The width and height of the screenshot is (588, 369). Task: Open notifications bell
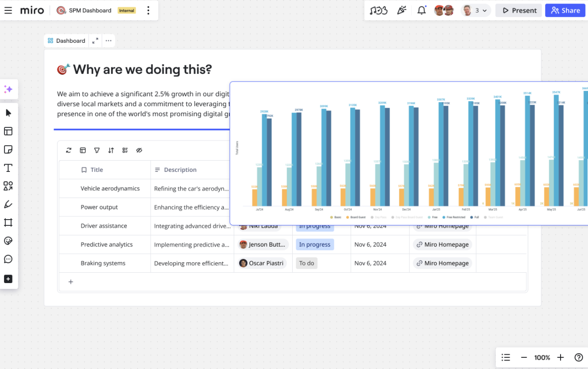[x=421, y=10]
